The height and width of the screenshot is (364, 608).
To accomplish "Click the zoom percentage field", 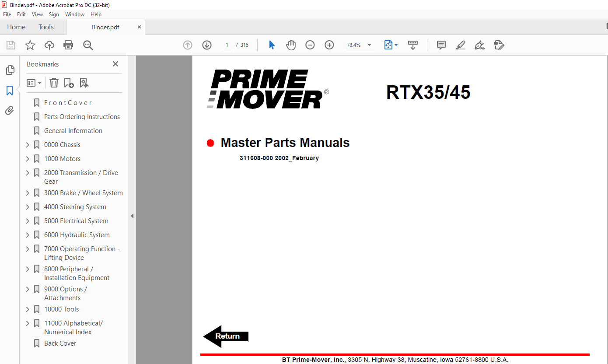I will point(354,45).
